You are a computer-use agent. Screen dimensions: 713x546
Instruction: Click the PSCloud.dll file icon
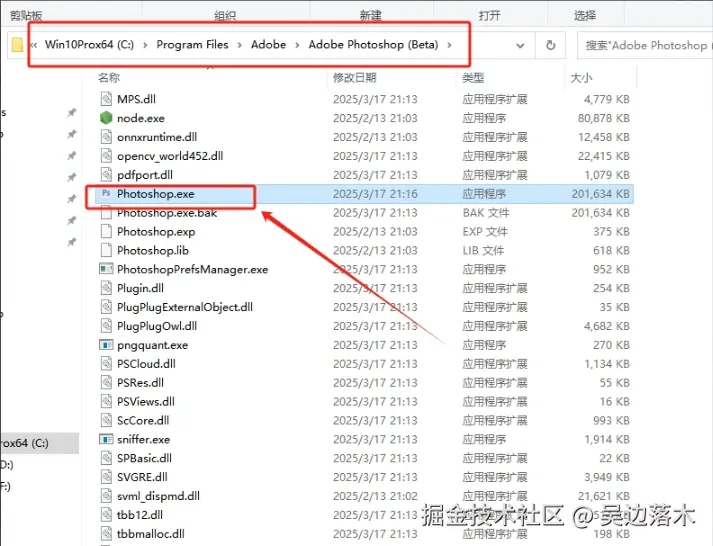106,364
